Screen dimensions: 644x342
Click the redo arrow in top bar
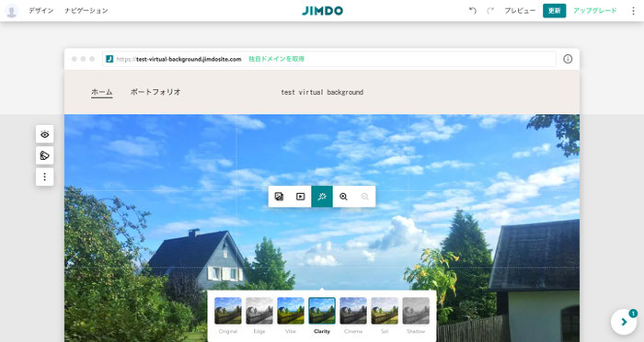[490, 11]
